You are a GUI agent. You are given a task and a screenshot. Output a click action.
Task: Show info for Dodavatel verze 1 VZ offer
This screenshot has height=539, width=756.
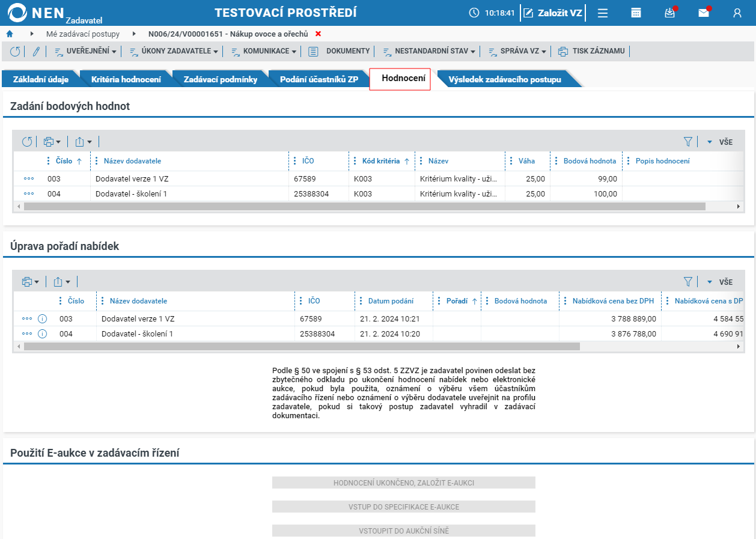(42, 318)
